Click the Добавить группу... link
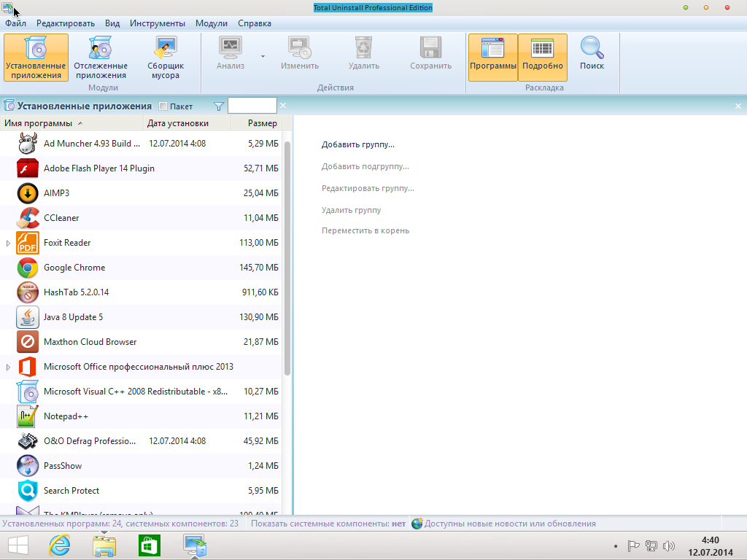747x560 pixels. pos(357,144)
